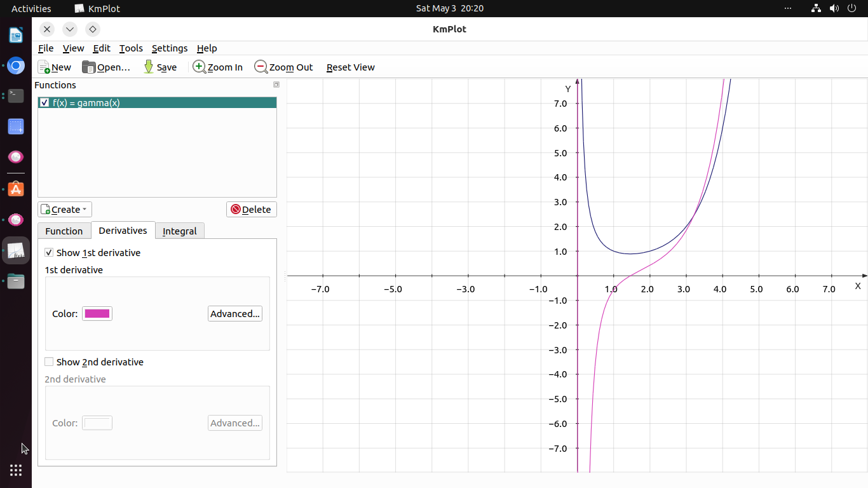
Task: Click the New plot toolbar button
Action: (x=55, y=67)
